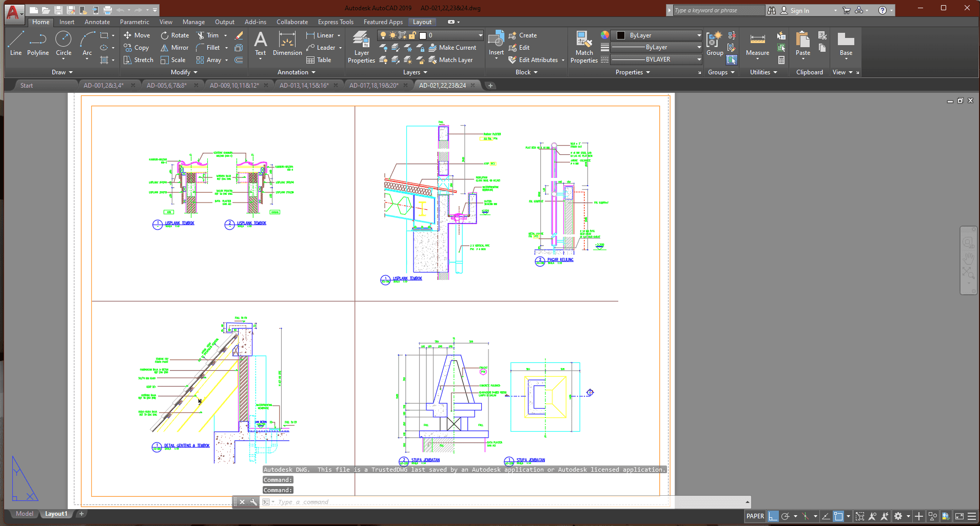Click the Match Properties tool

(x=584, y=47)
